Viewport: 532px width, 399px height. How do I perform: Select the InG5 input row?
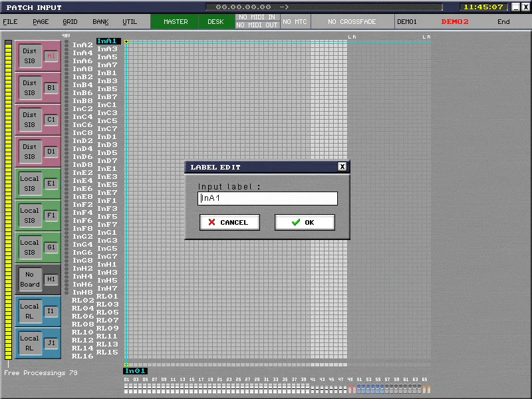107,248
